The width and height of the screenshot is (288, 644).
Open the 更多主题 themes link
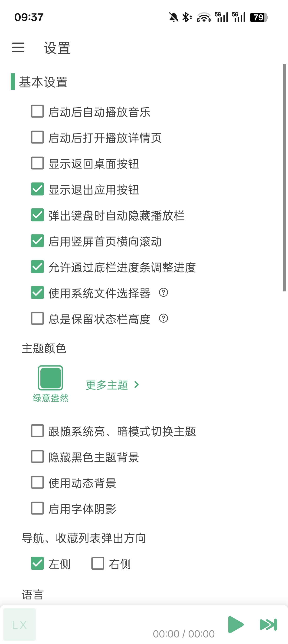(x=107, y=385)
